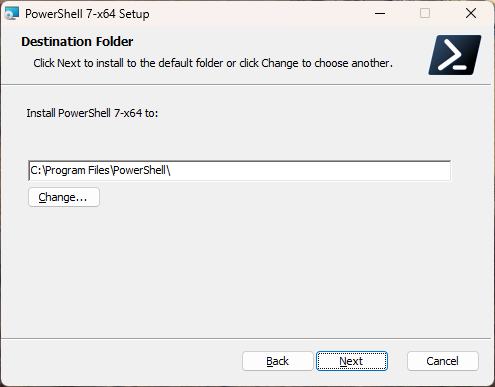The height and width of the screenshot is (387, 495).
Task: Click the greyed-out maximize button
Action: [x=425, y=13]
